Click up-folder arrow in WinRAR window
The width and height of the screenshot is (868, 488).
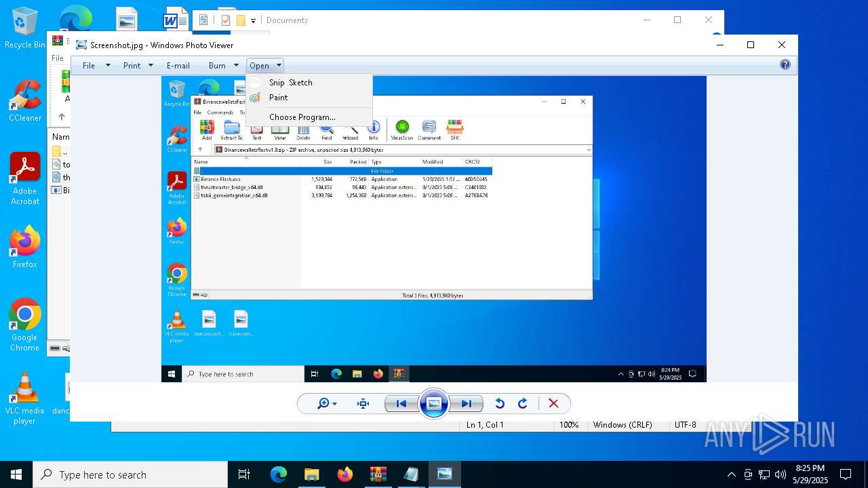[61, 117]
